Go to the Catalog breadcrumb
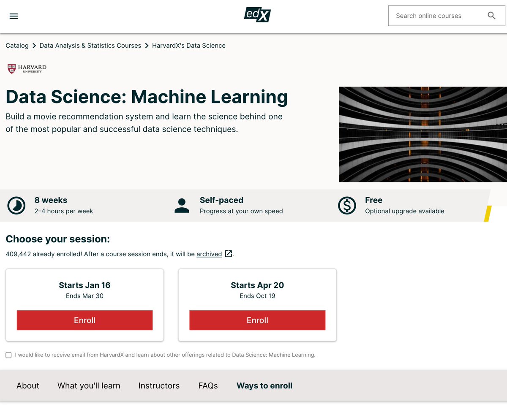507x420 pixels. pos(17,46)
